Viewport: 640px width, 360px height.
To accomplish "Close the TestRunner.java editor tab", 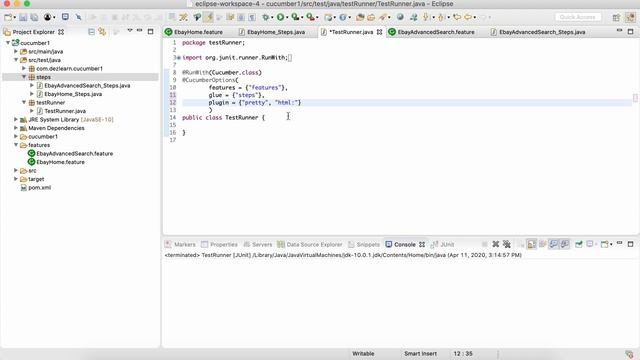I will [380, 32].
